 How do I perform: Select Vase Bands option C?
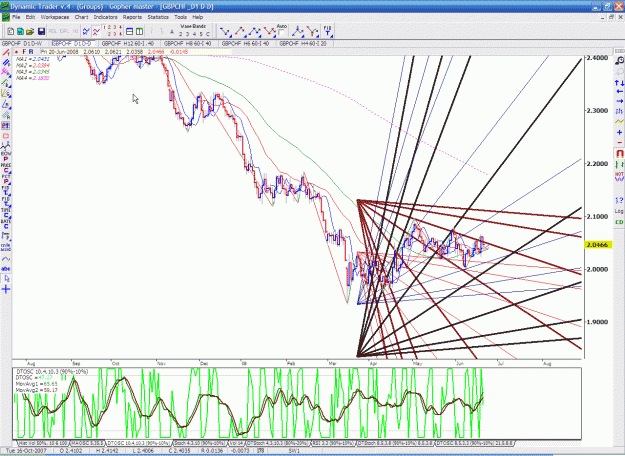pyautogui.click(x=207, y=34)
